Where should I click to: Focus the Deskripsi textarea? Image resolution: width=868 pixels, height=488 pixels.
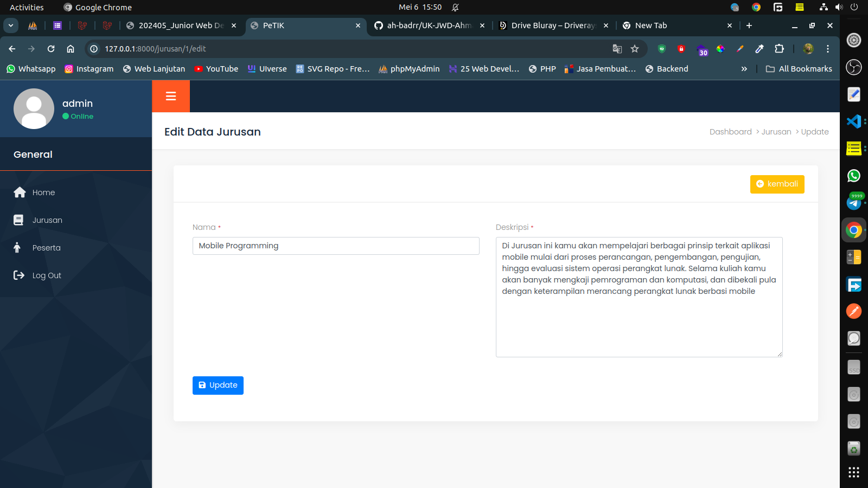pyautogui.click(x=639, y=297)
